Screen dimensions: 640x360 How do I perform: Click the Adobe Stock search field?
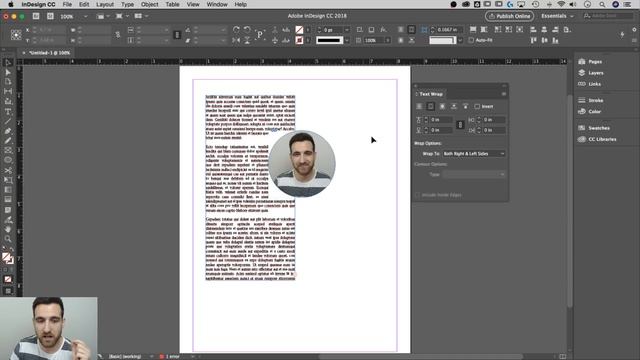pos(608,16)
